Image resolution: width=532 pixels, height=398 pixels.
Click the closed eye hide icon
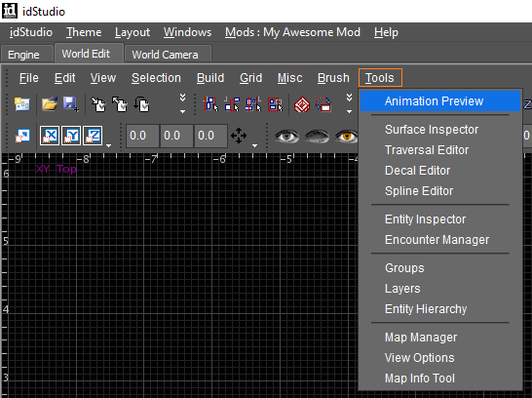point(317,137)
